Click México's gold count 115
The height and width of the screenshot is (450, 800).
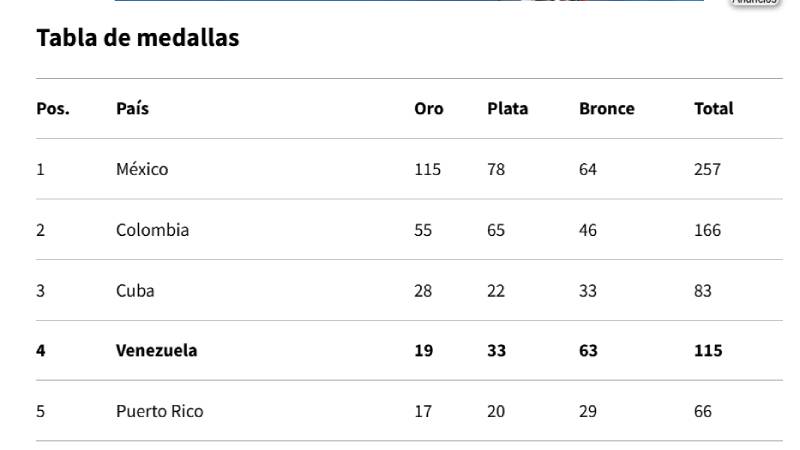(x=428, y=169)
